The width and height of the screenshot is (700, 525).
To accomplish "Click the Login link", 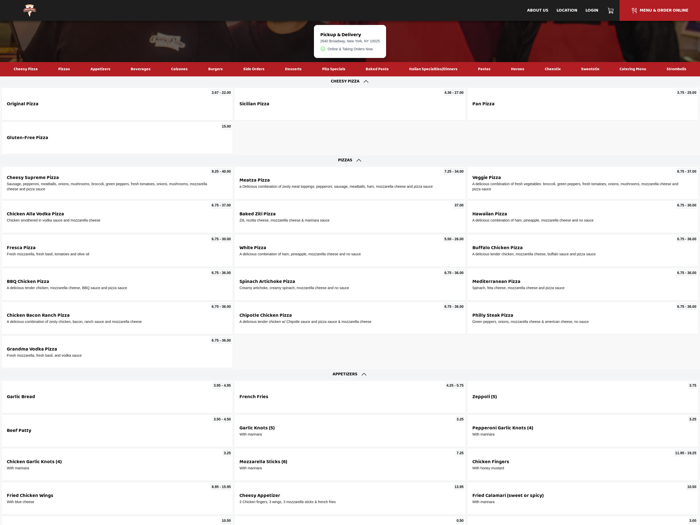I will [592, 10].
